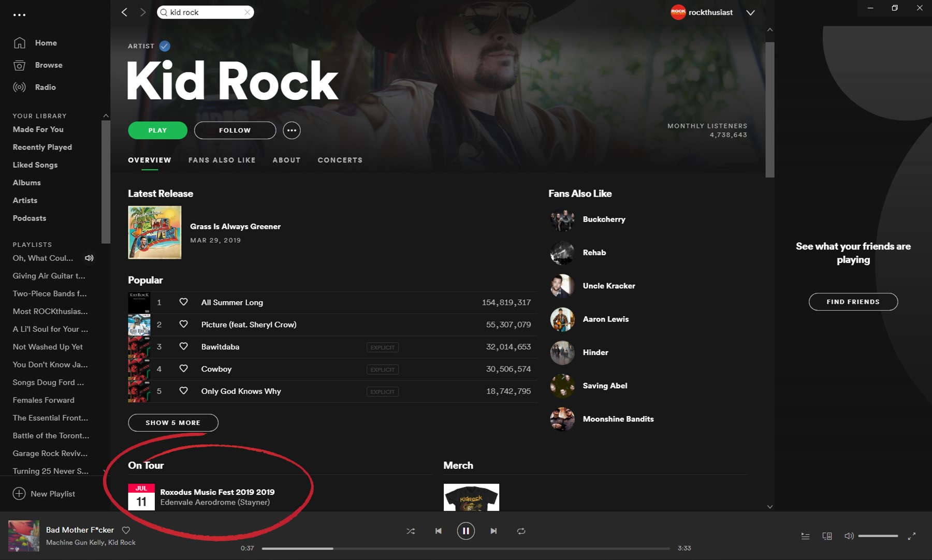Pause the current track
This screenshot has height=560, width=932.
(x=465, y=531)
